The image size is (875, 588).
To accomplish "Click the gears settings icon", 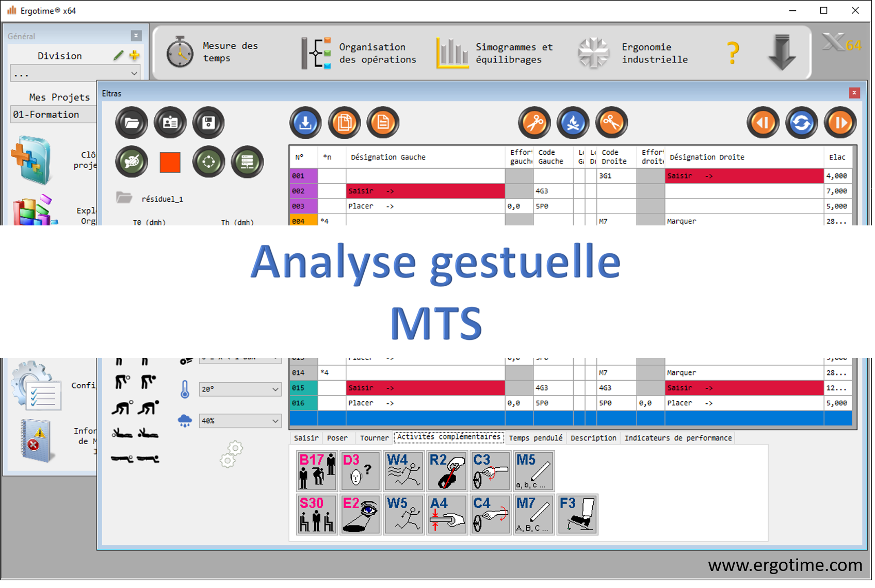I will click(x=231, y=454).
